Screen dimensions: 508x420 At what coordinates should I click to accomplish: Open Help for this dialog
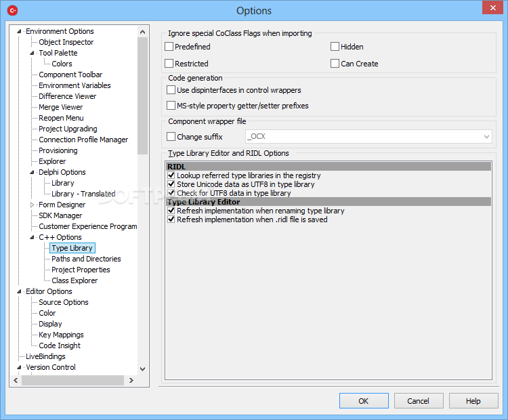473,401
